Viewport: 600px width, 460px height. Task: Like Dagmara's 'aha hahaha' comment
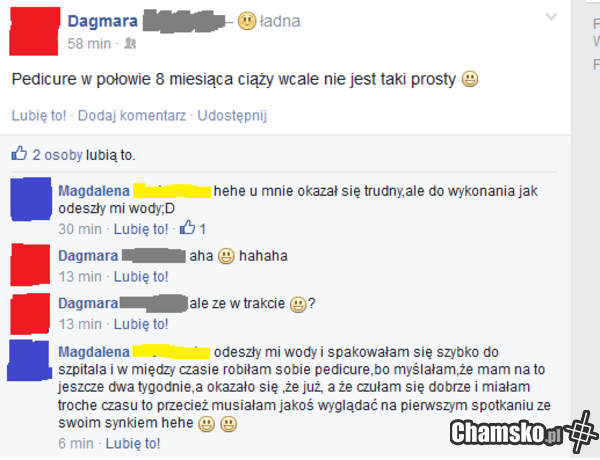point(141,276)
